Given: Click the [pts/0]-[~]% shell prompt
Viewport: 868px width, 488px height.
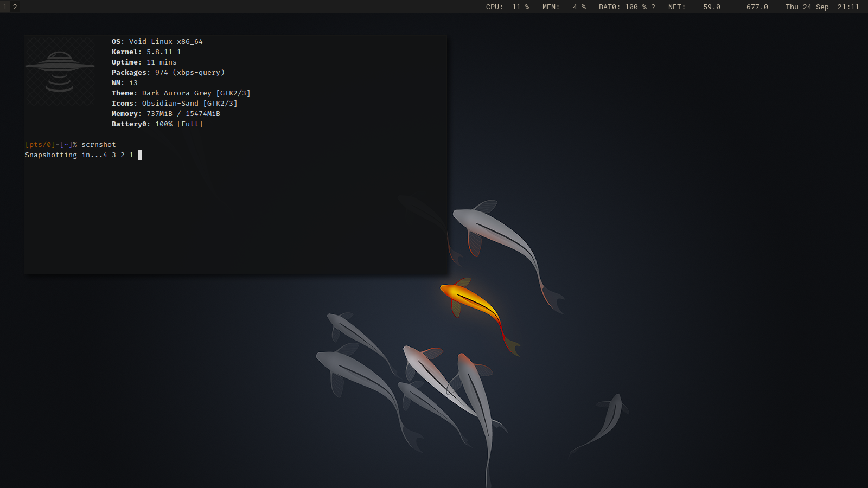Looking at the screenshot, I should [x=51, y=145].
